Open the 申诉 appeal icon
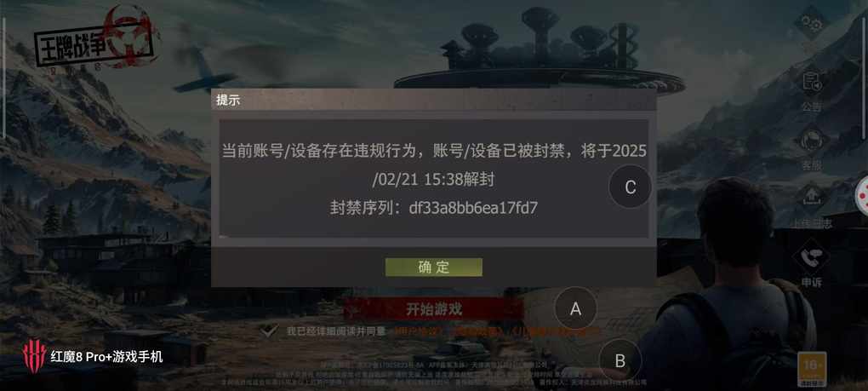 [x=812, y=265]
